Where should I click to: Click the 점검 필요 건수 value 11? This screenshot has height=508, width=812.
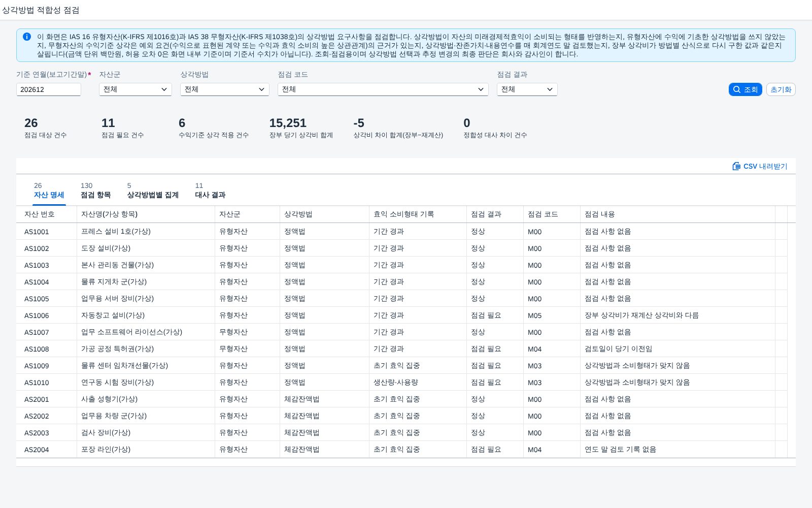[x=108, y=123]
